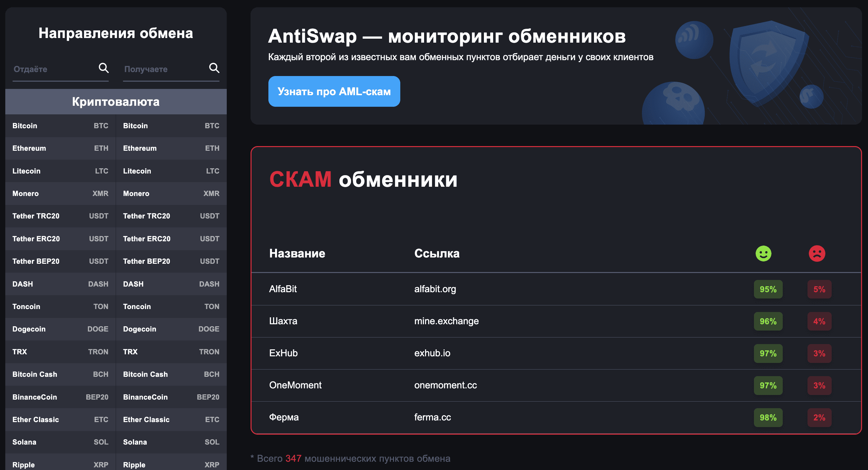This screenshot has height=470, width=868.
Task: Open the OneMoment exchanger row
Action: point(295,385)
